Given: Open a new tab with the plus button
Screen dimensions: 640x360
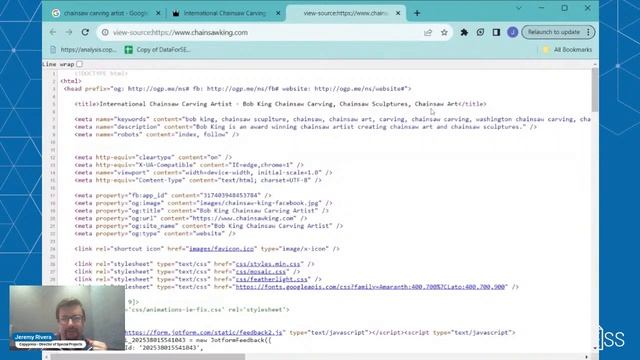Looking at the screenshot, I should (x=417, y=13).
